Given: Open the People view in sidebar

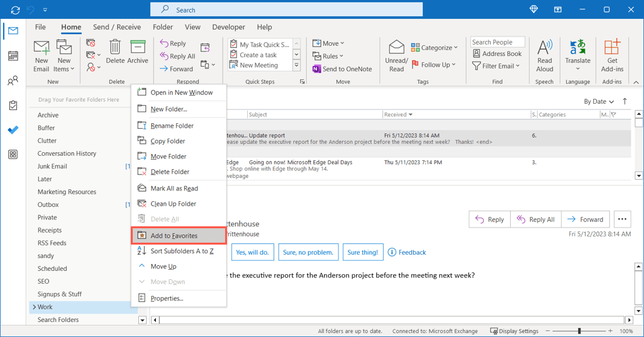Looking at the screenshot, I should [13, 81].
